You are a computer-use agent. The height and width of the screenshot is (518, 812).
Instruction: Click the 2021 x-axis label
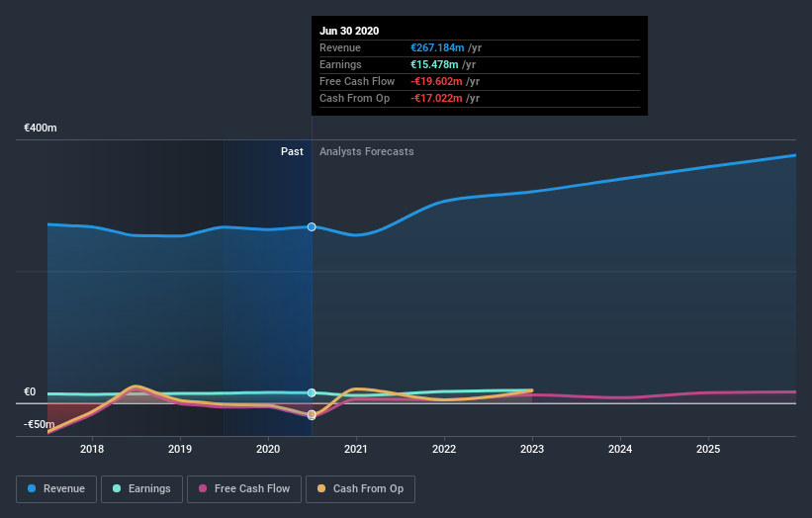coord(356,449)
